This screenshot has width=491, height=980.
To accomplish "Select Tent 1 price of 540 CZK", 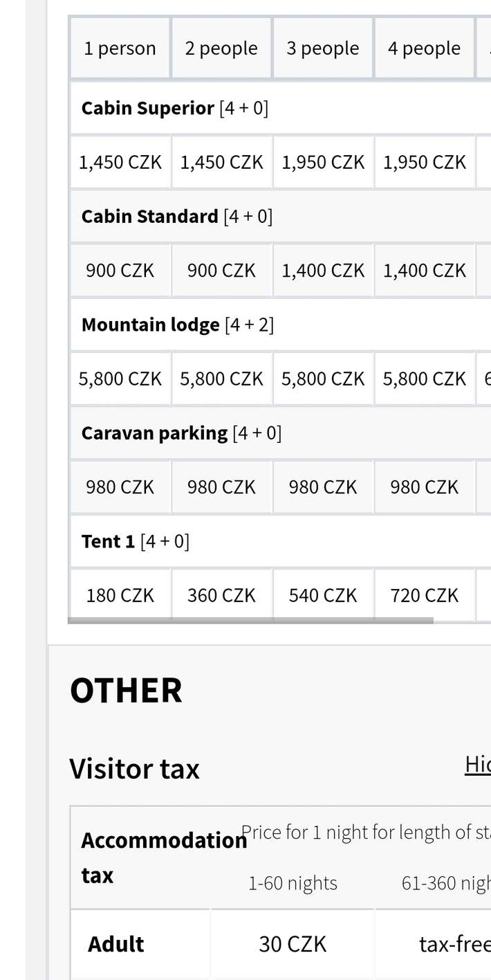I will [323, 595].
